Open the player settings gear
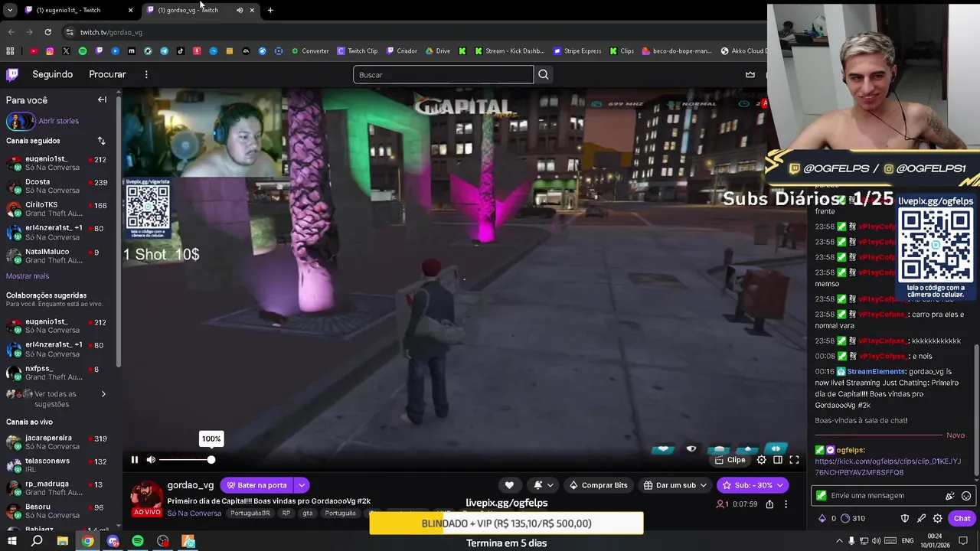Image resolution: width=980 pixels, height=551 pixels. point(761,460)
